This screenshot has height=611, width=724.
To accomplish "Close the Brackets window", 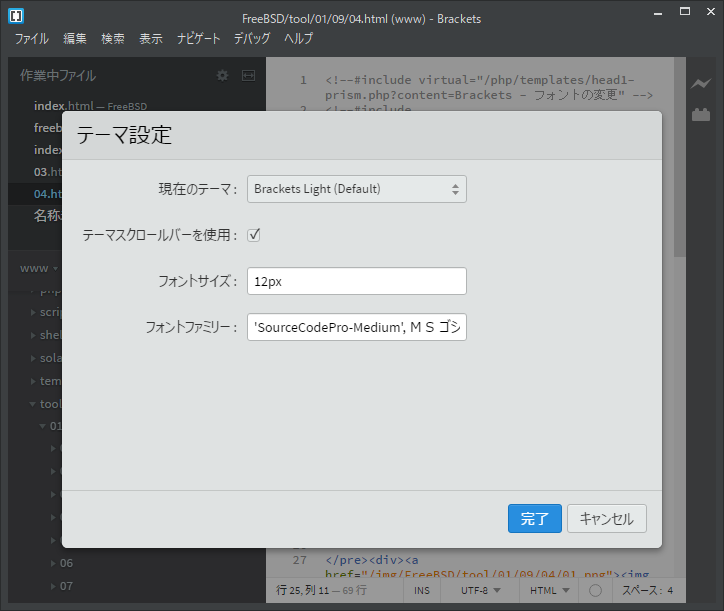I will click(x=711, y=12).
